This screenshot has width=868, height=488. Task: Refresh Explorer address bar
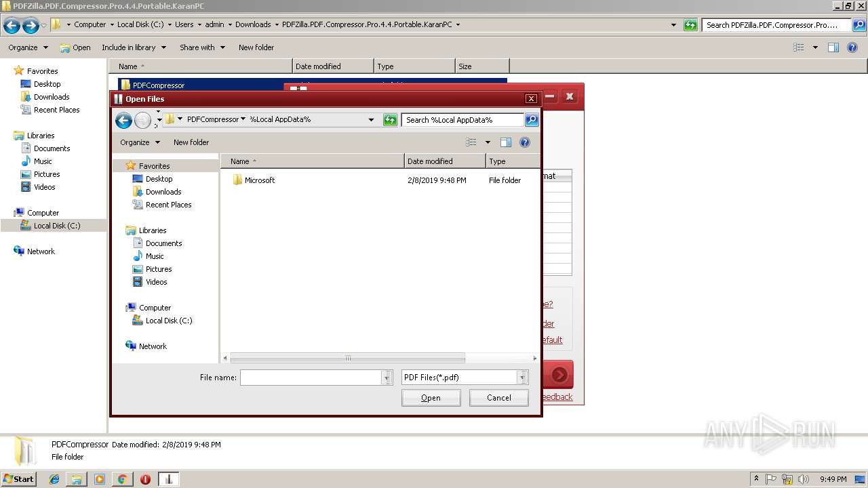pos(690,25)
